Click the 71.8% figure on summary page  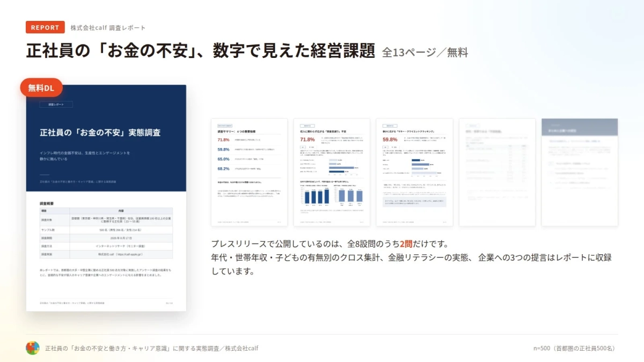tap(223, 139)
